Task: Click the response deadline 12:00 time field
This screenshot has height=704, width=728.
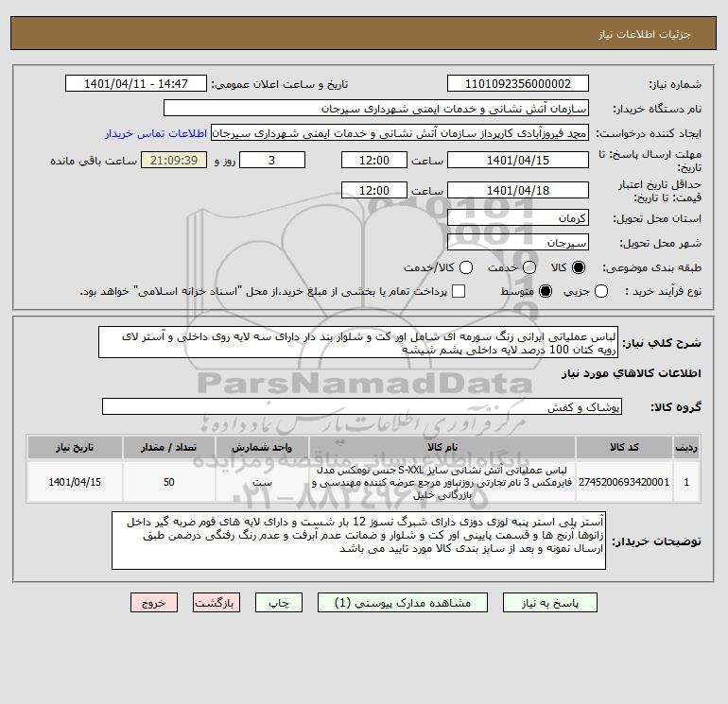Action: pos(374,160)
